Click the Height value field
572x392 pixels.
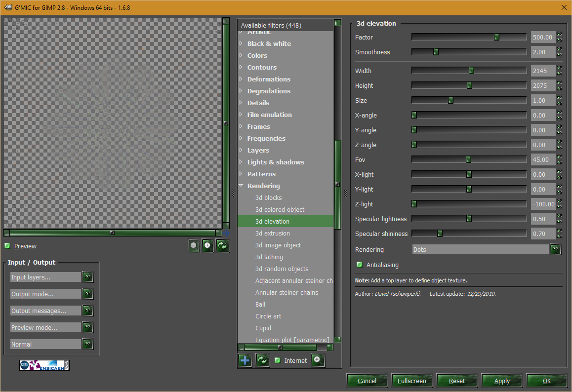(x=543, y=86)
